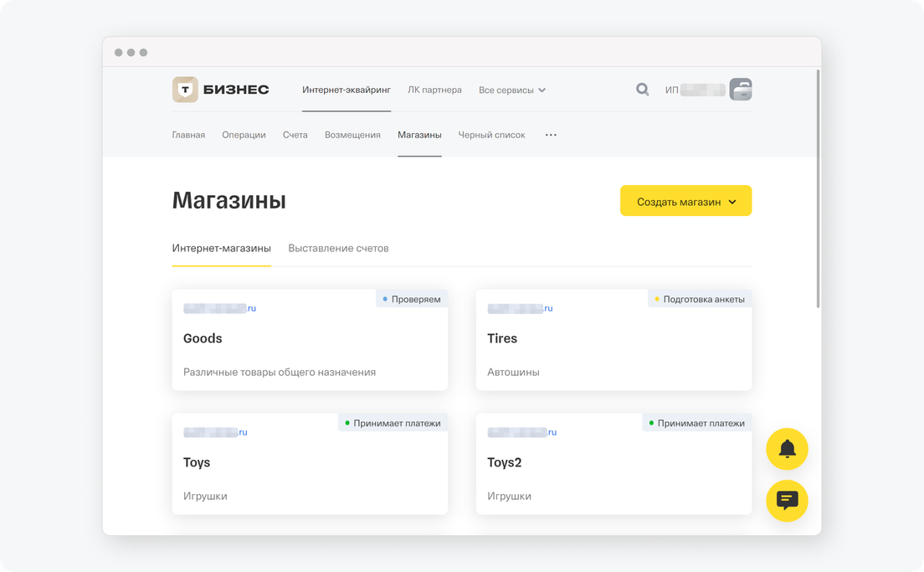The image size is (924, 572).
Task: Open the briefcase profile avatar
Action: coord(741,90)
